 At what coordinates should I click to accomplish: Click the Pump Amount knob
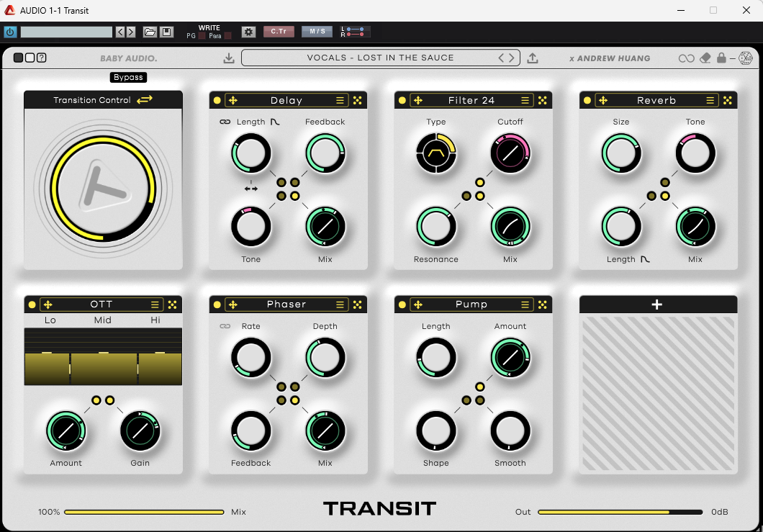(510, 358)
